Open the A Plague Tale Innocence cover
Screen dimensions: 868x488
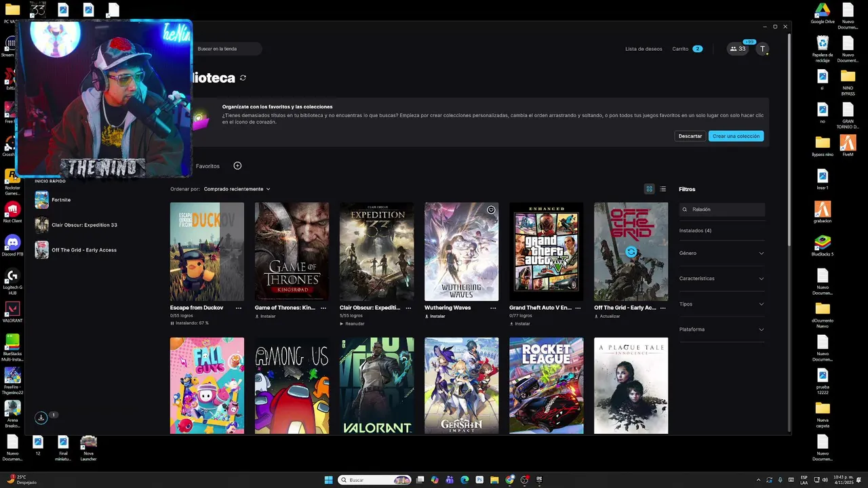(x=631, y=386)
